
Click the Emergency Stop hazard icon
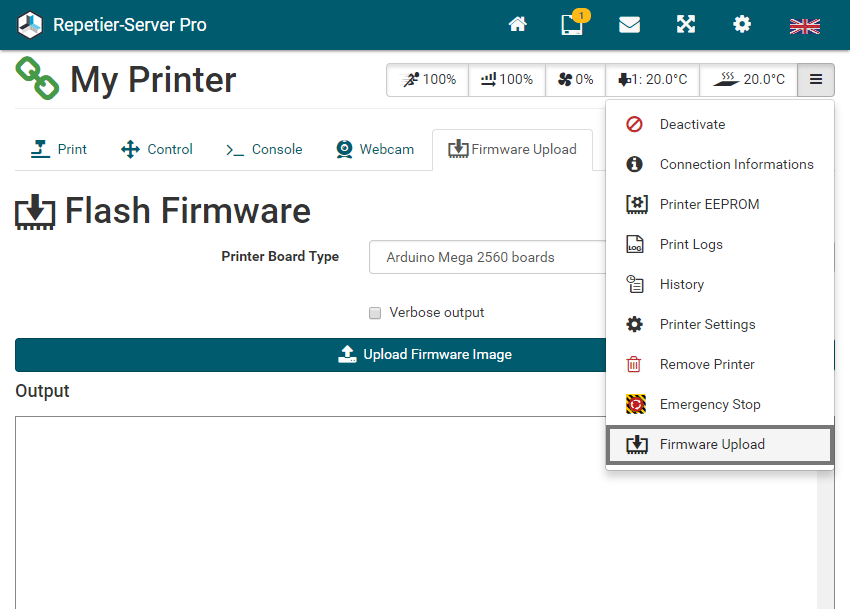(636, 405)
